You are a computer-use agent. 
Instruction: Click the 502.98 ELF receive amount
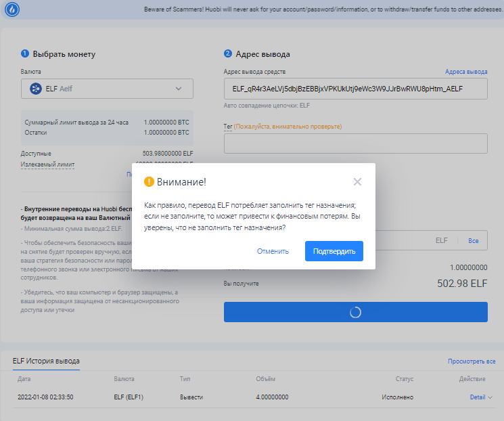point(462,284)
